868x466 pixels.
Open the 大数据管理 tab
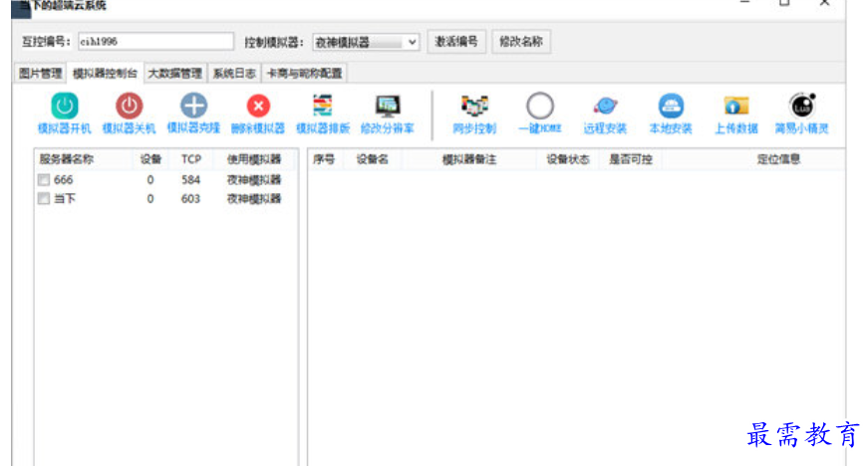tap(175, 74)
